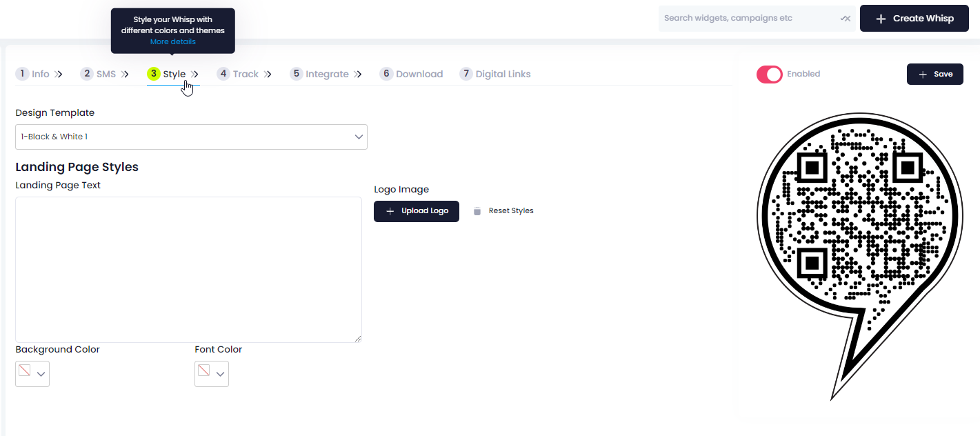Go to the SMS step tab
980x436 pixels.
coord(106,74)
